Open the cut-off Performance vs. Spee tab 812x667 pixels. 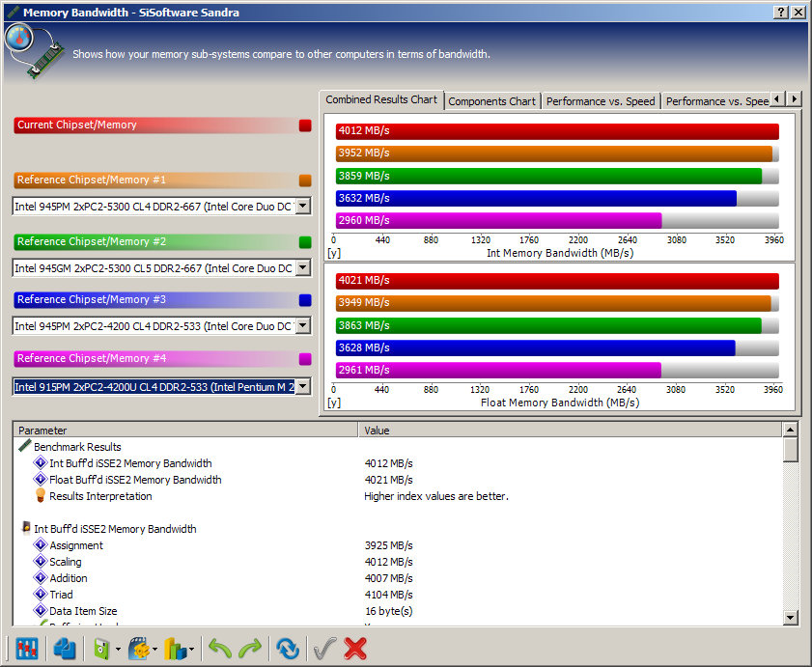click(716, 101)
